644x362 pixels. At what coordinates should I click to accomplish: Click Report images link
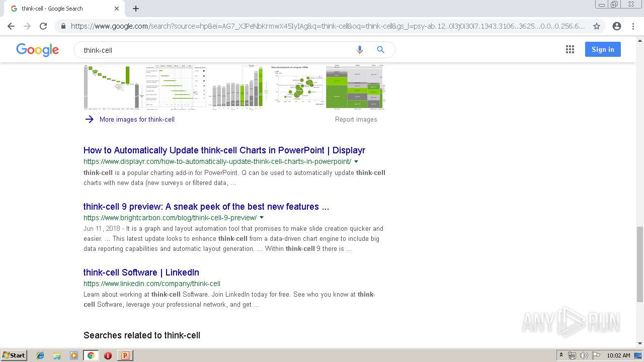[x=356, y=119]
